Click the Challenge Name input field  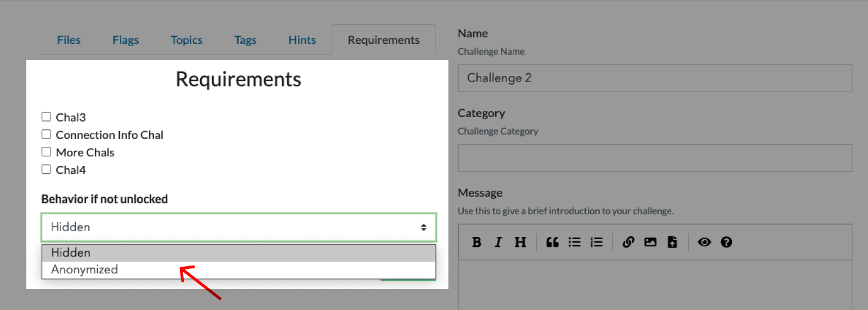point(654,78)
